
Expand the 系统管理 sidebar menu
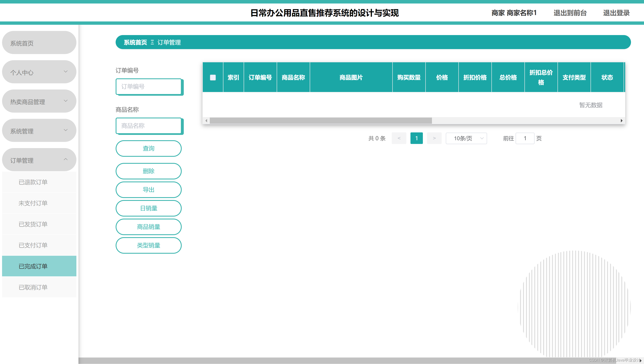[x=39, y=131]
